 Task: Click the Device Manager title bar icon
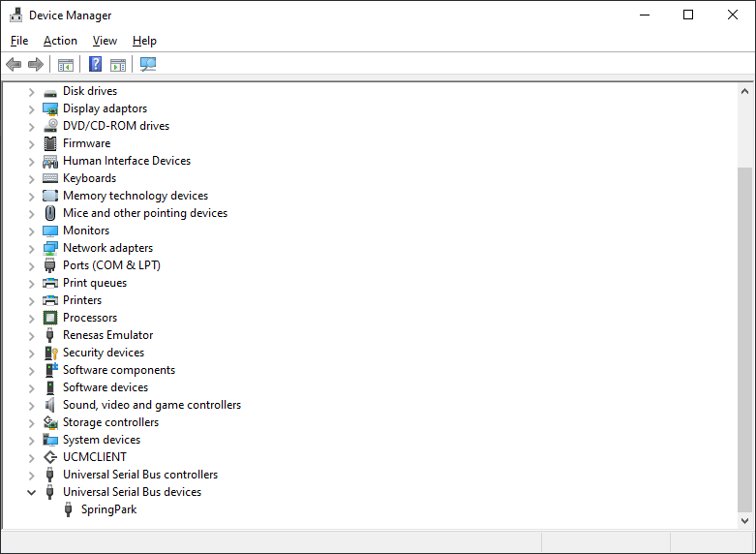click(15, 15)
